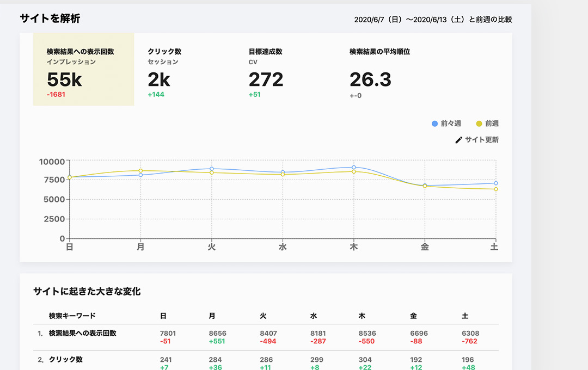The width and height of the screenshot is (588, 370).
Task: Switch to the 目標達成数 CV card
Action: [285, 69]
